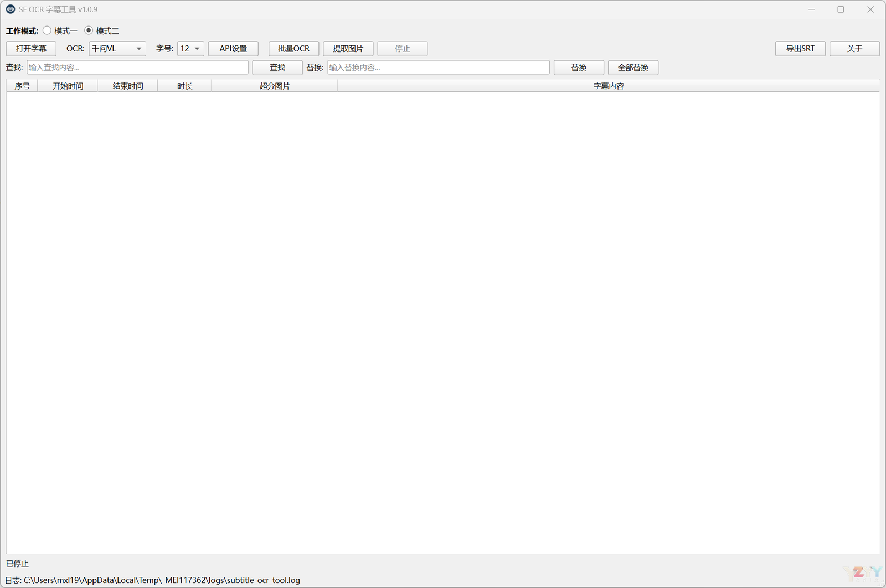886x588 pixels.
Task: Click the 停止 stop button
Action: coord(402,49)
